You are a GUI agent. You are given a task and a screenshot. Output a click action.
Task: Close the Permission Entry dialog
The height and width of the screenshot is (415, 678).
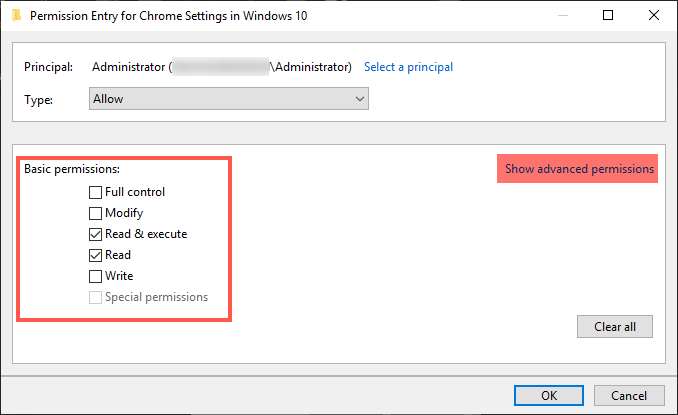[654, 15]
